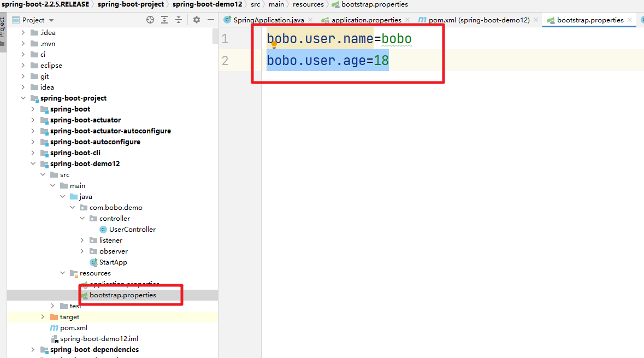Select bootstrap.properties in the project tree
Image resolution: width=644 pixels, height=358 pixels.
122,295
